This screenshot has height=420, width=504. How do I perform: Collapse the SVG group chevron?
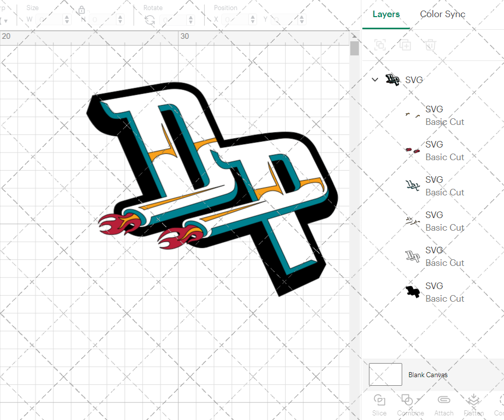pyautogui.click(x=375, y=80)
